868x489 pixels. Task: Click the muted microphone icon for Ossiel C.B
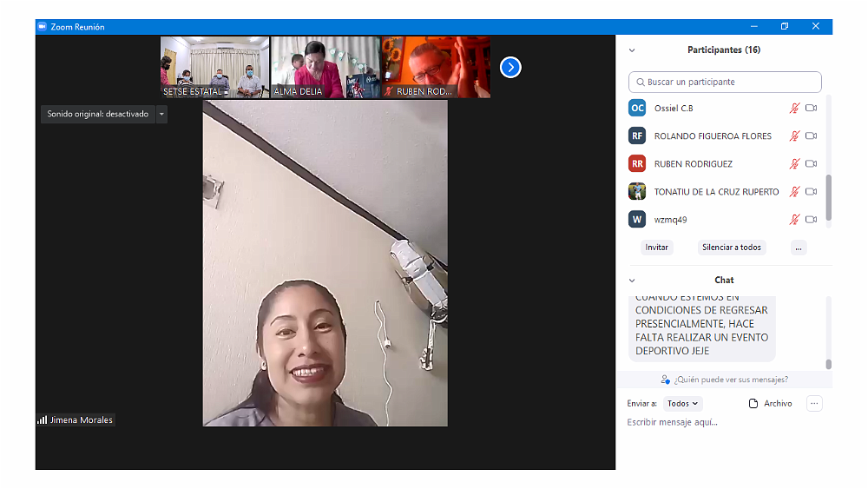click(793, 109)
